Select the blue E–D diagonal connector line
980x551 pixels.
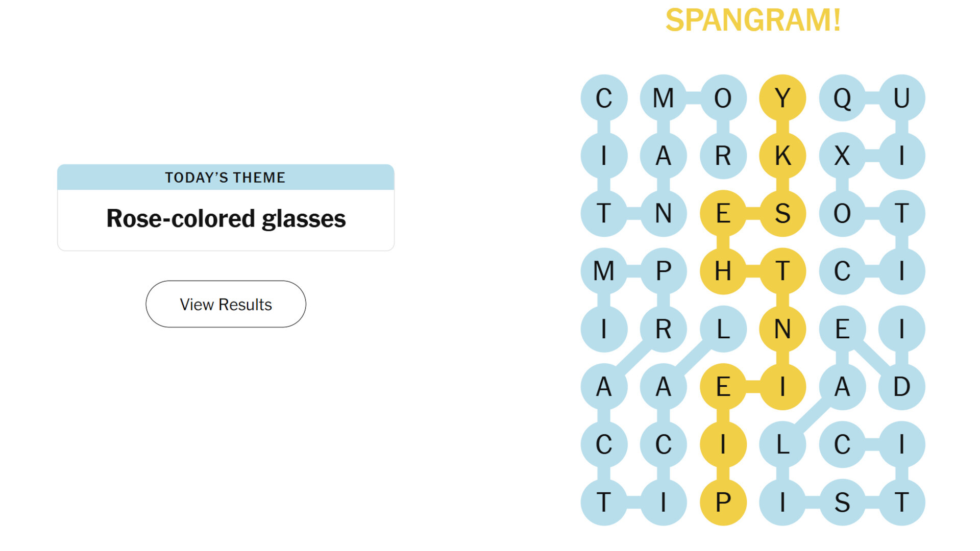coord(872,358)
